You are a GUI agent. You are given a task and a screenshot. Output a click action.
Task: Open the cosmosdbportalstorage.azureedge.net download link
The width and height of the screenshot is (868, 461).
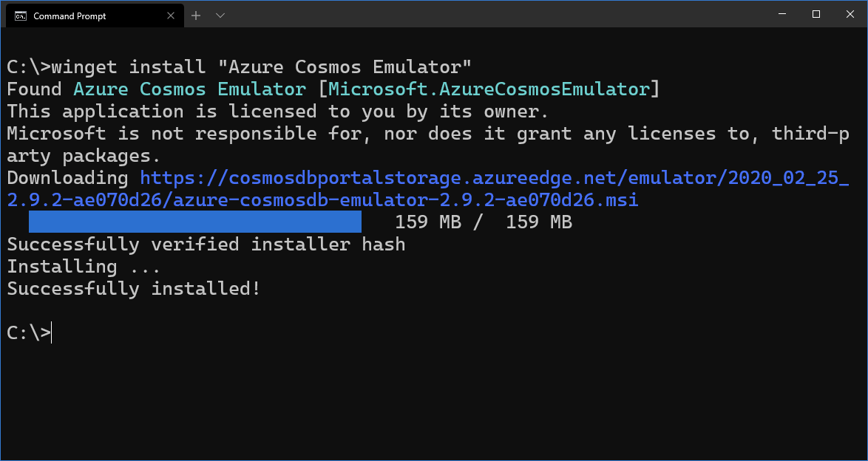pyautogui.click(x=494, y=177)
